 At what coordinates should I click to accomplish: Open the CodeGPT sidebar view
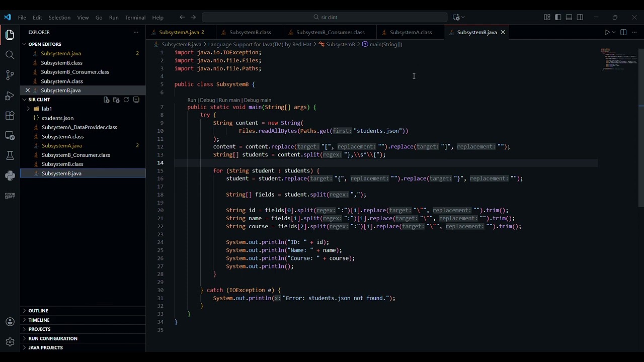tap(10, 196)
